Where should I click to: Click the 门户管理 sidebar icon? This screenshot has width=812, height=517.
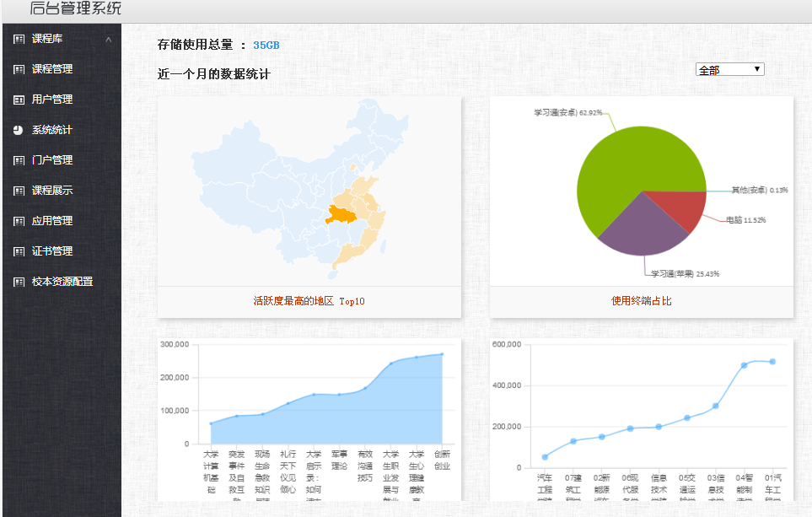[x=19, y=160]
